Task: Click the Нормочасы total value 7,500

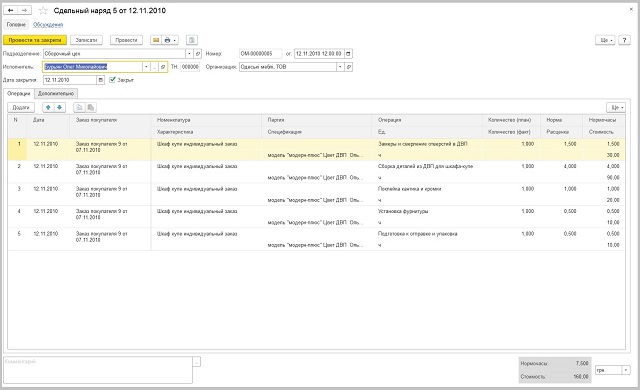Action: (x=582, y=363)
